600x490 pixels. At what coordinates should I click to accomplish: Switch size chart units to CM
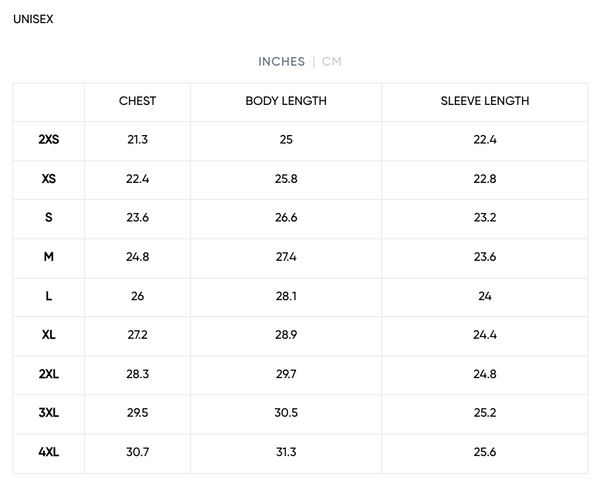pyautogui.click(x=332, y=62)
